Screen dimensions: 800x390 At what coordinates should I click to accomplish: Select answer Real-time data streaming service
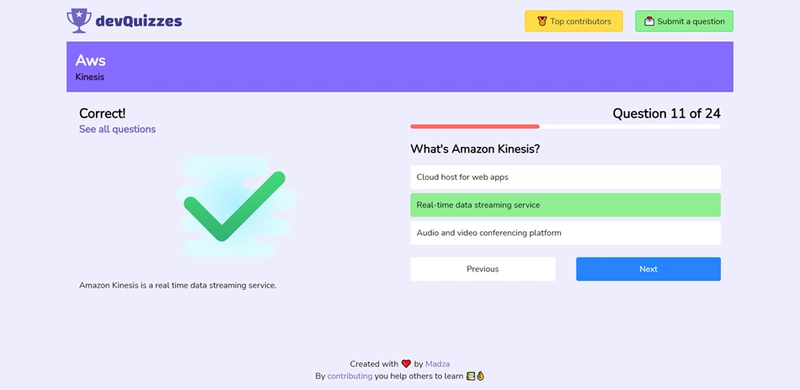(565, 205)
